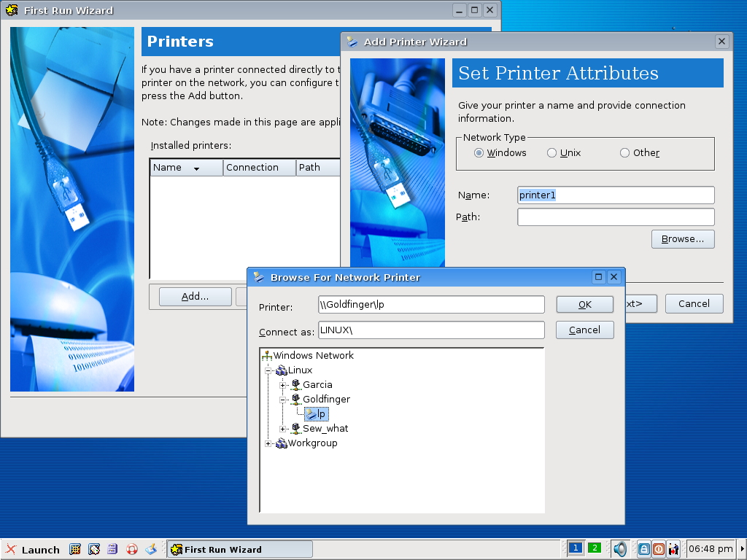Viewport: 747px width, 560px height.
Task: Click the Browse... button
Action: point(682,239)
